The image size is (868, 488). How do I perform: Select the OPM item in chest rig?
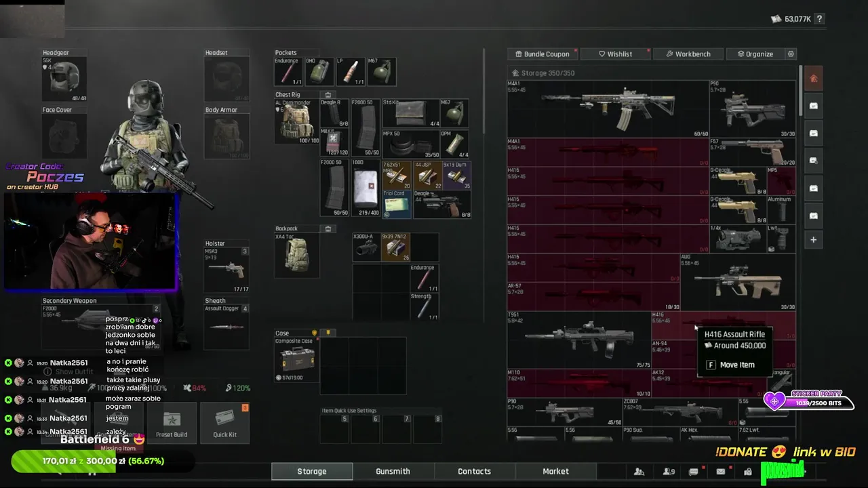click(x=454, y=143)
